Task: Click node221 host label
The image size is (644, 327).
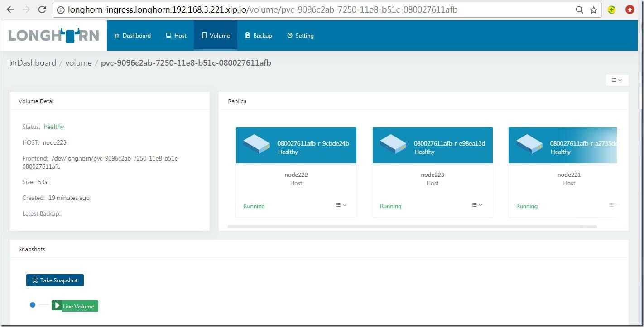Action: (569, 175)
